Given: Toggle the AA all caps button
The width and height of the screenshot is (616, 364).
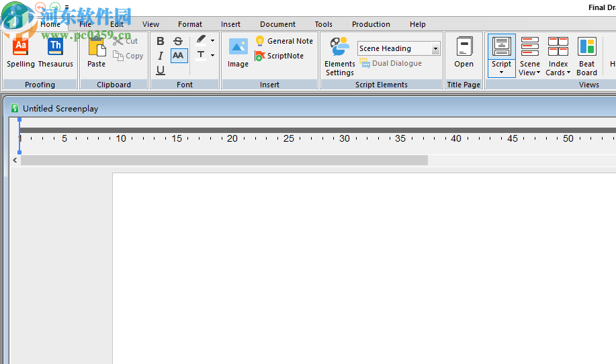Looking at the screenshot, I should coord(179,55).
